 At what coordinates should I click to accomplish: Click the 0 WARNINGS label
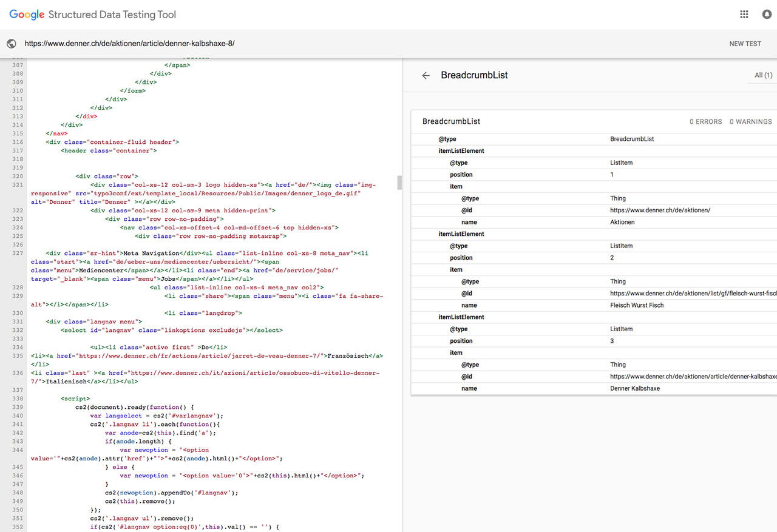pos(751,122)
